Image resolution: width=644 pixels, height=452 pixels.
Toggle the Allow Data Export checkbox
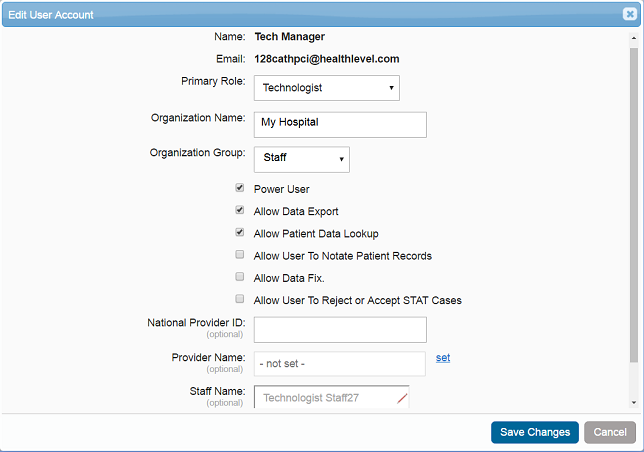point(240,211)
